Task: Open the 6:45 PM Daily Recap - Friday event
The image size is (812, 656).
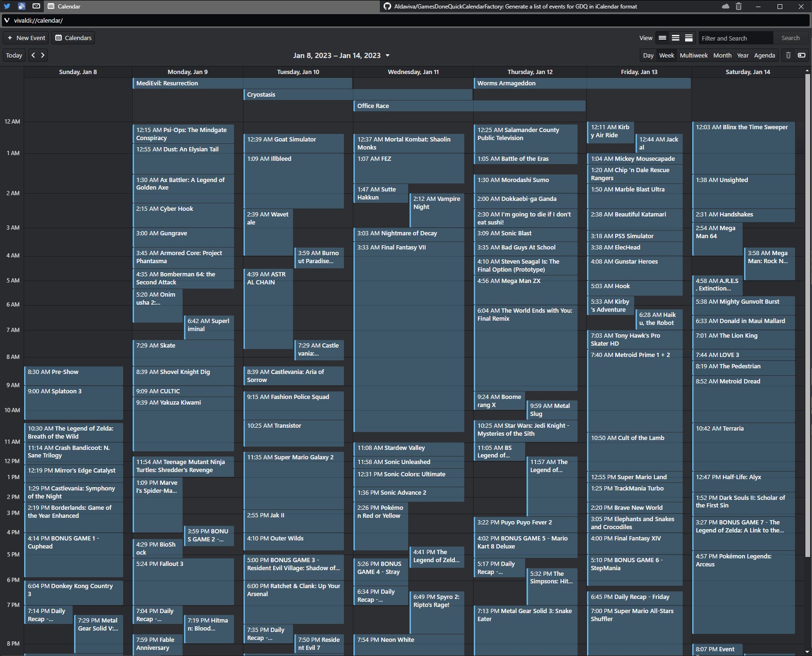Action: [635, 598]
